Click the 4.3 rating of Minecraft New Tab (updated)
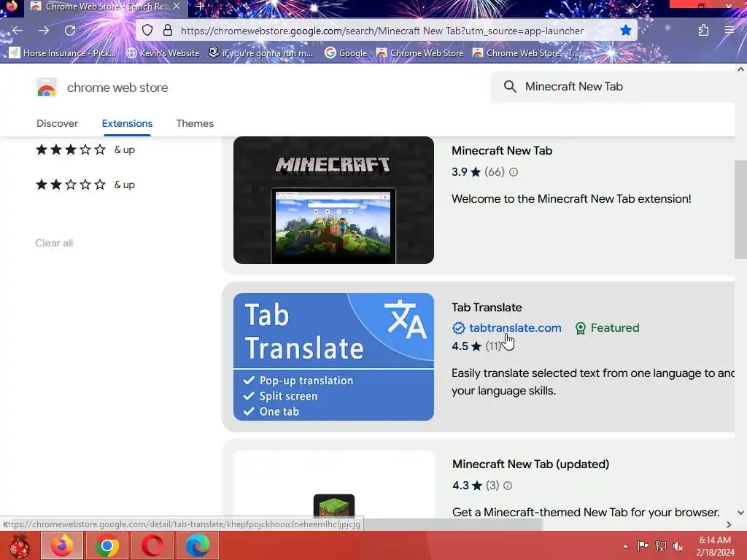747x560 pixels. pos(467,485)
